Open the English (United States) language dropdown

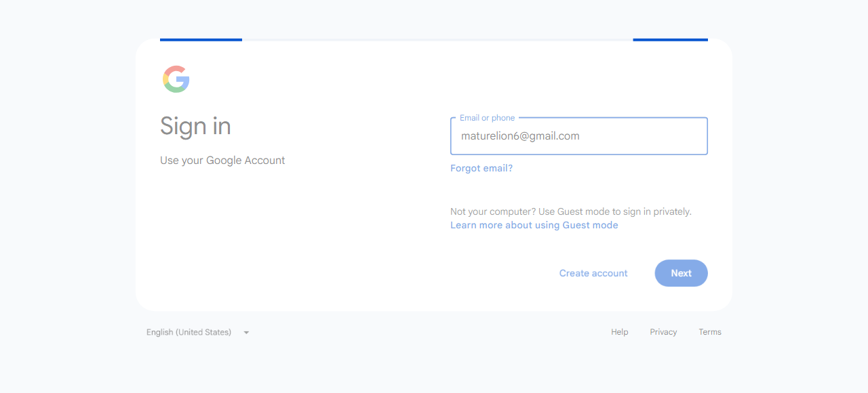pos(198,332)
